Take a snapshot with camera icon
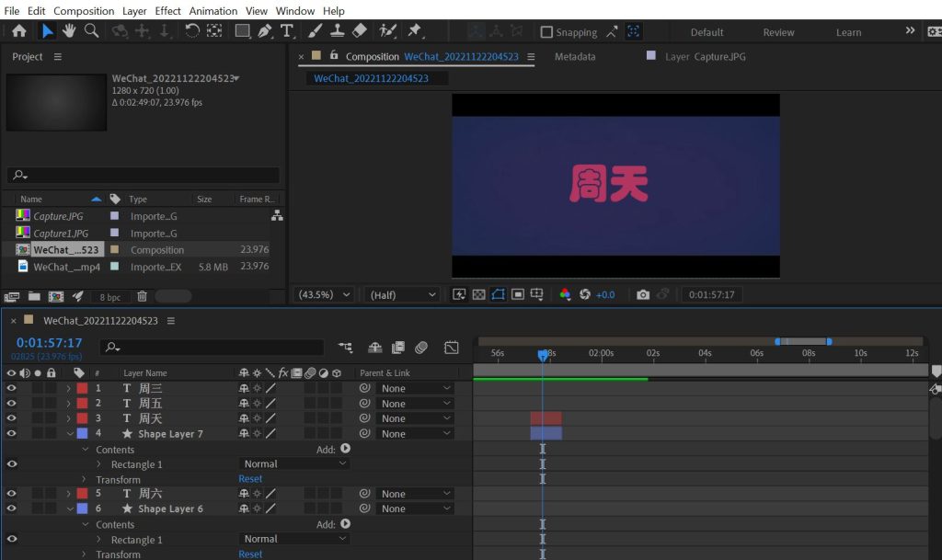942x560 pixels. (x=643, y=294)
